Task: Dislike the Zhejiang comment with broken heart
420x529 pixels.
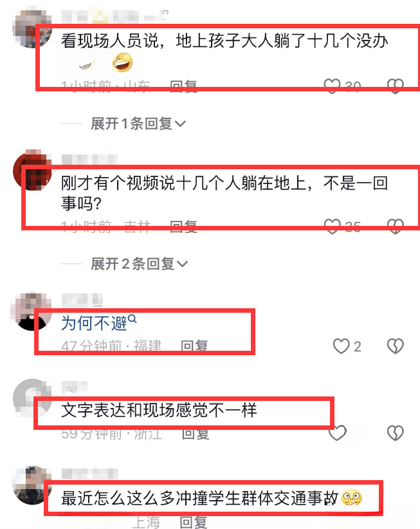Action: 396,433
